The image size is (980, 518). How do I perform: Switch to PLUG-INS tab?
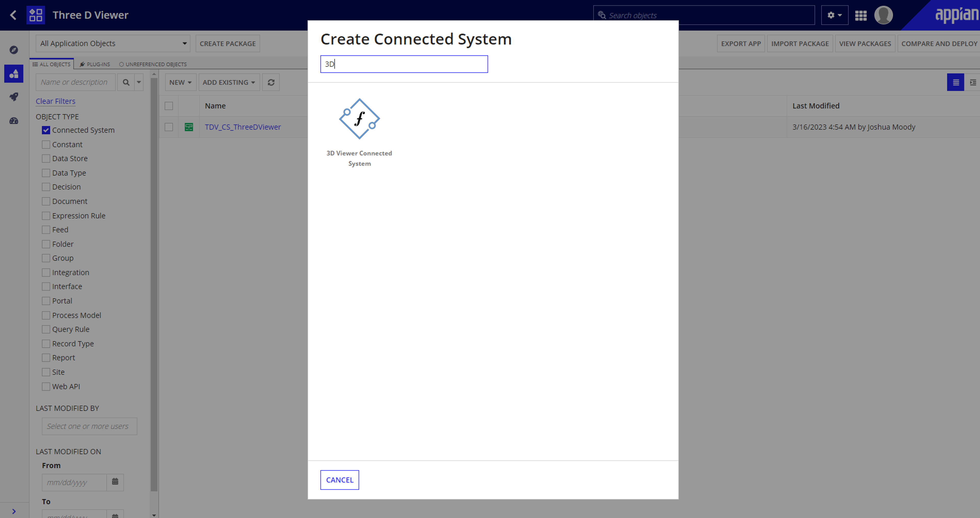click(x=95, y=64)
